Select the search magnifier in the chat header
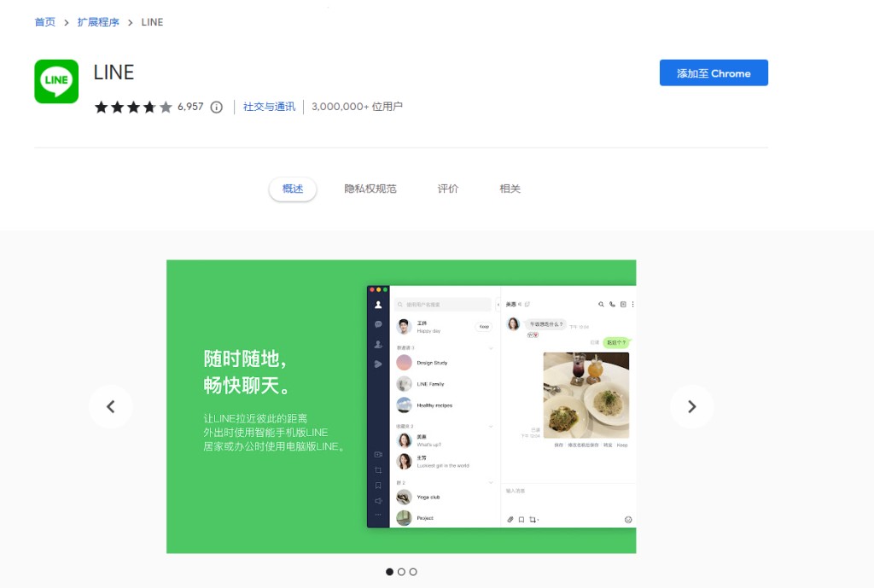 pyautogui.click(x=602, y=305)
